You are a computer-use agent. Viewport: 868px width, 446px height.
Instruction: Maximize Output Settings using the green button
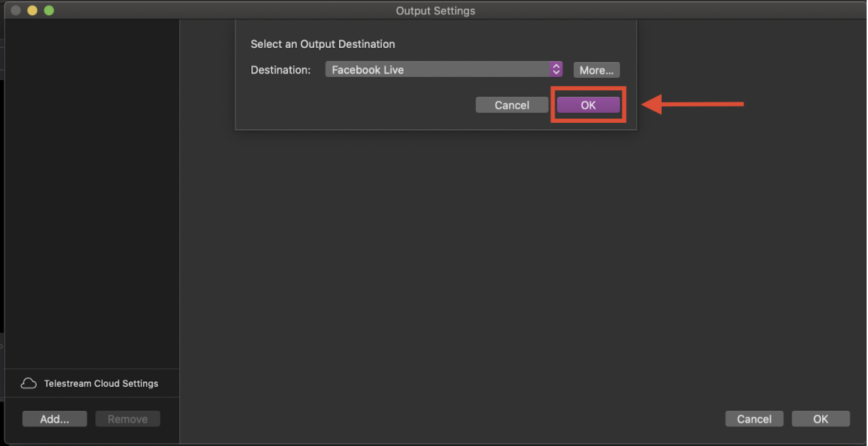click(x=49, y=10)
